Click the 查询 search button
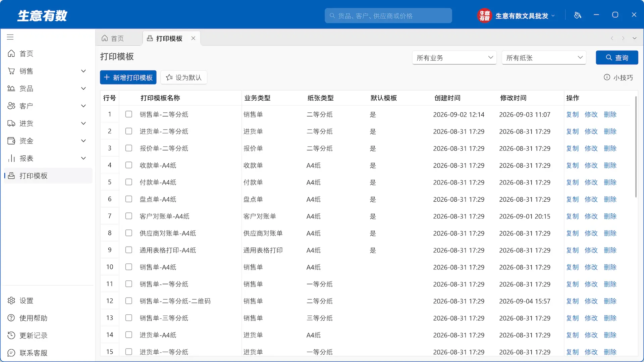 pyautogui.click(x=617, y=58)
